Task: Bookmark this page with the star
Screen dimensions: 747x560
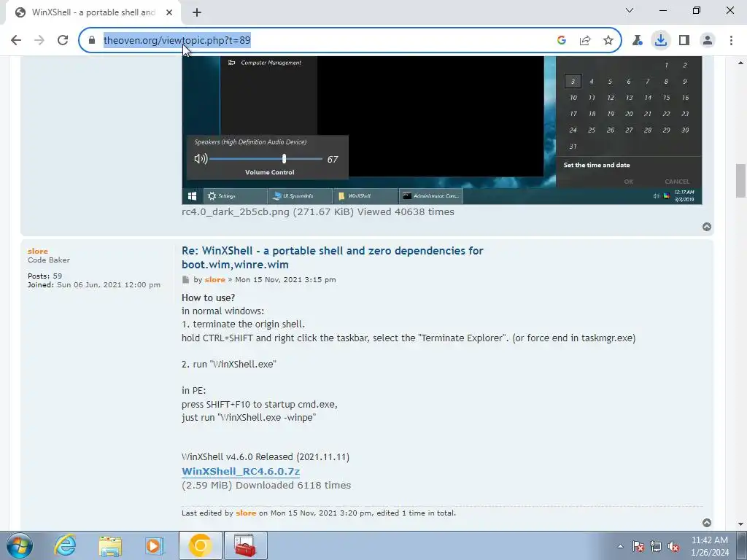Action: pos(608,41)
